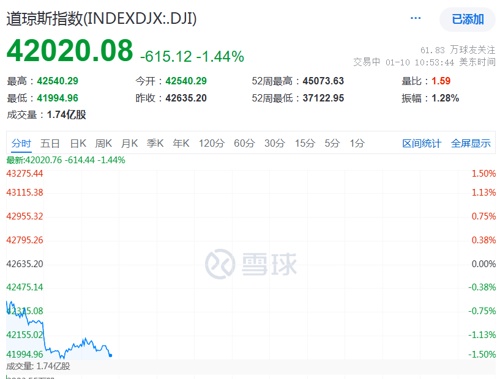Screen dimensions: 500x379
Task: Click 全屏显示 to go fullscreen
Action: click(x=471, y=144)
